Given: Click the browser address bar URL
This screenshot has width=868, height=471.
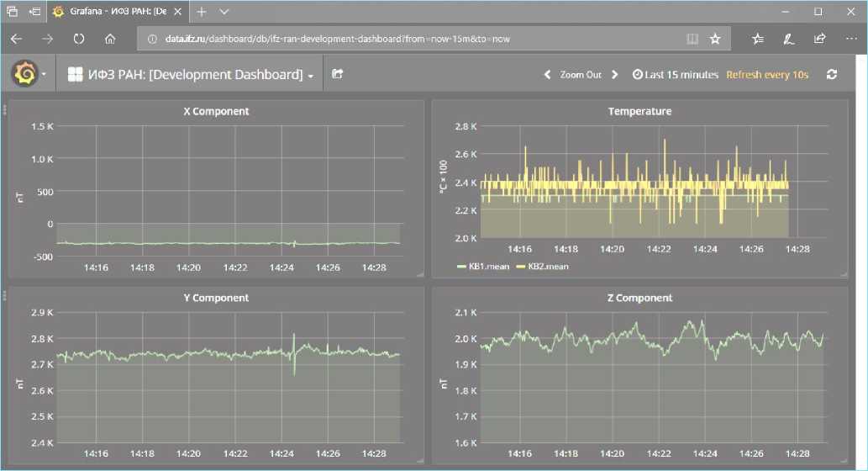Looking at the screenshot, I should pyautogui.click(x=336, y=39).
